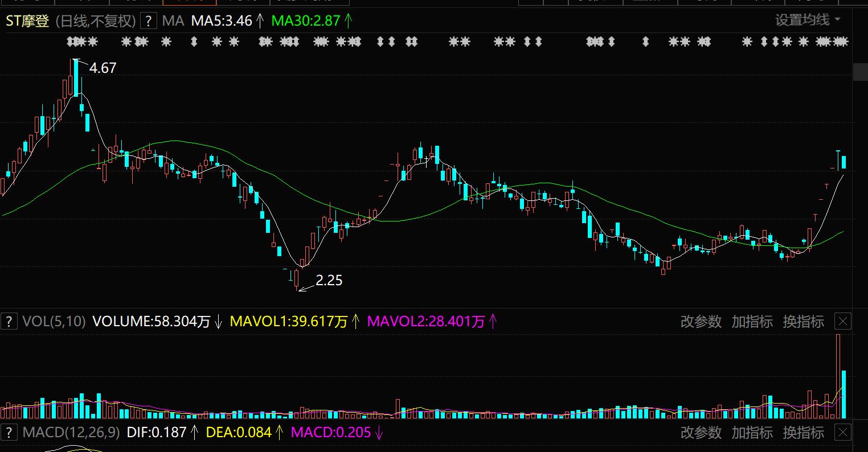Viewport: 868px width, 452px height.
Task: Click 加指标 in the VOL panel
Action: click(x=752, y=322)
